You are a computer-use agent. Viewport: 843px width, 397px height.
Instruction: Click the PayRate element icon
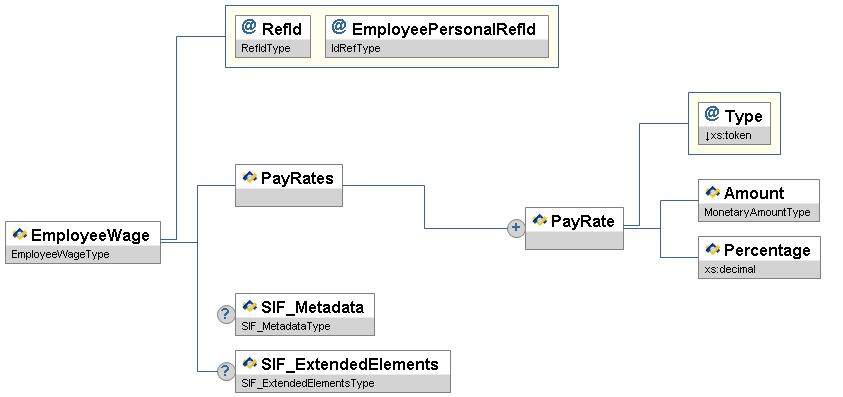(x=540, y=220)
